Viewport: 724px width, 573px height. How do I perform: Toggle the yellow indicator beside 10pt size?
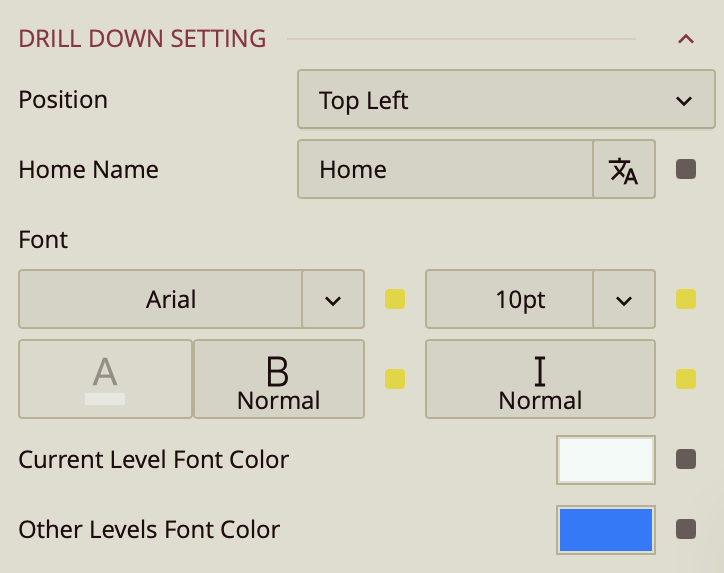686,299
